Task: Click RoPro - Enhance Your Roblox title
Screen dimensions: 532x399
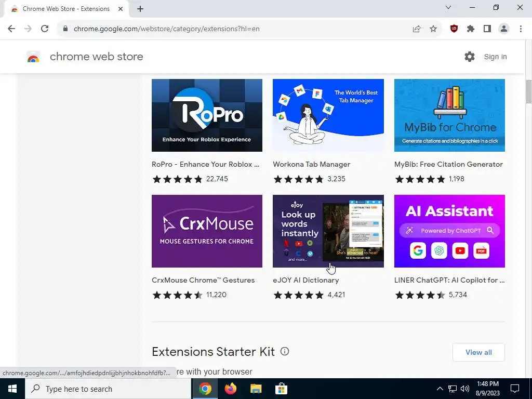Action: click(x=206, y=164)
